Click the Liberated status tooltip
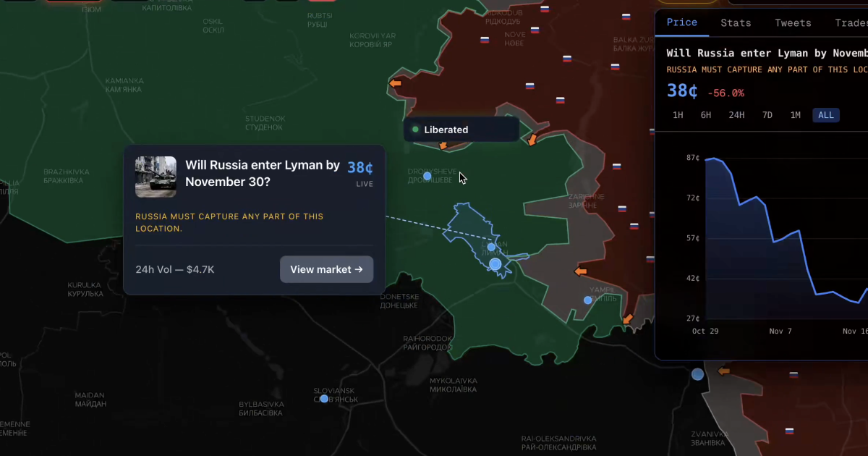 461,130
